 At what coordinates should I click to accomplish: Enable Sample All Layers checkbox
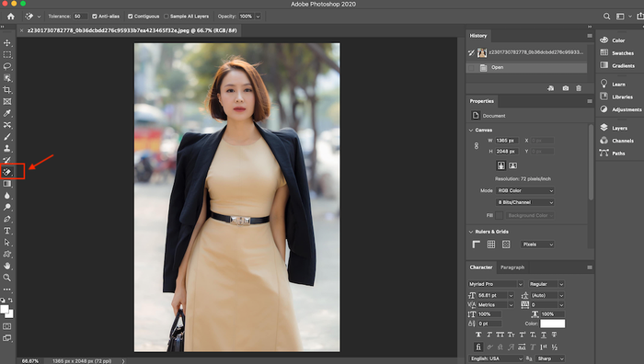click(167, 17)
